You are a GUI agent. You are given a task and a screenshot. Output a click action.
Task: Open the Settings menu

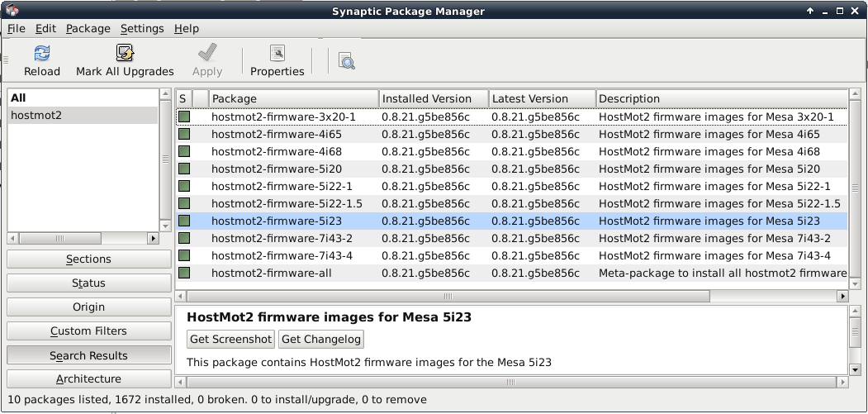142,28
